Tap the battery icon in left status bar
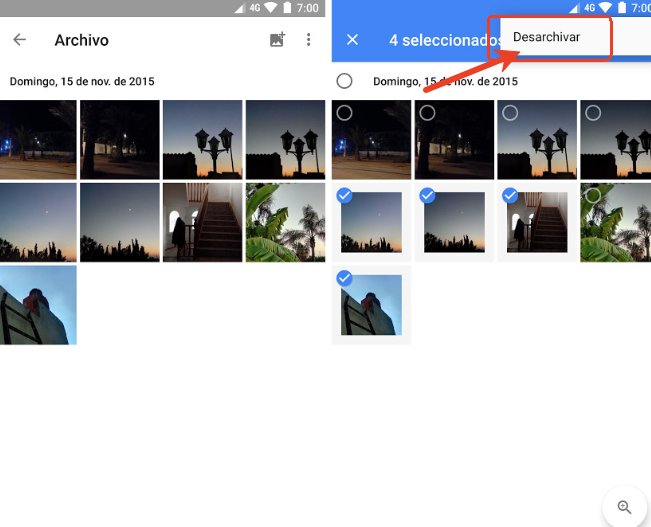 [x=288, y=8]
